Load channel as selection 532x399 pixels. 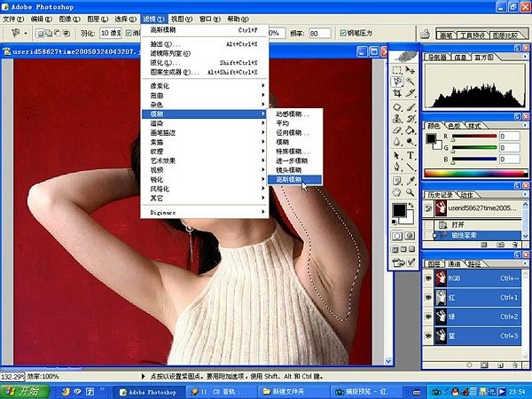pos(470,365)
